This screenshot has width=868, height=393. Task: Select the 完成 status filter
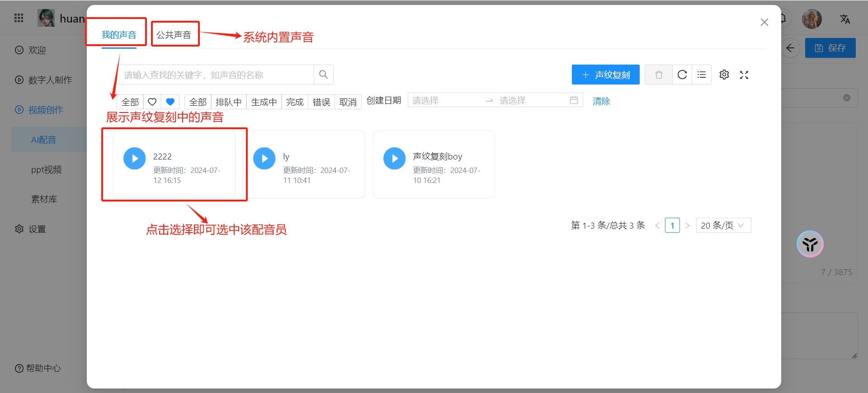point(295,102)
